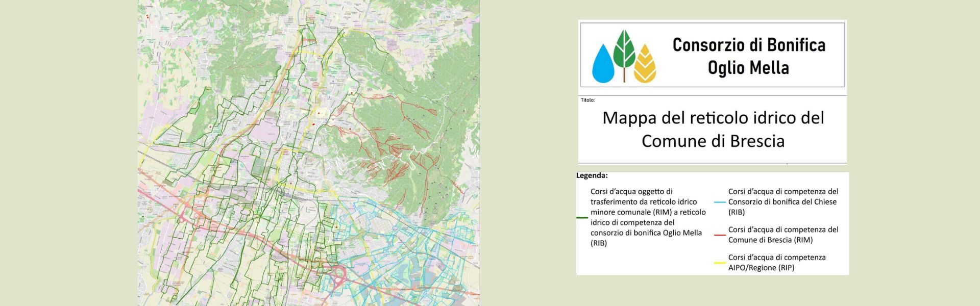This screenshot has height=306, width=980.
Task: Click the circular highway interchange on the map
Action: [x=338, y=276]
